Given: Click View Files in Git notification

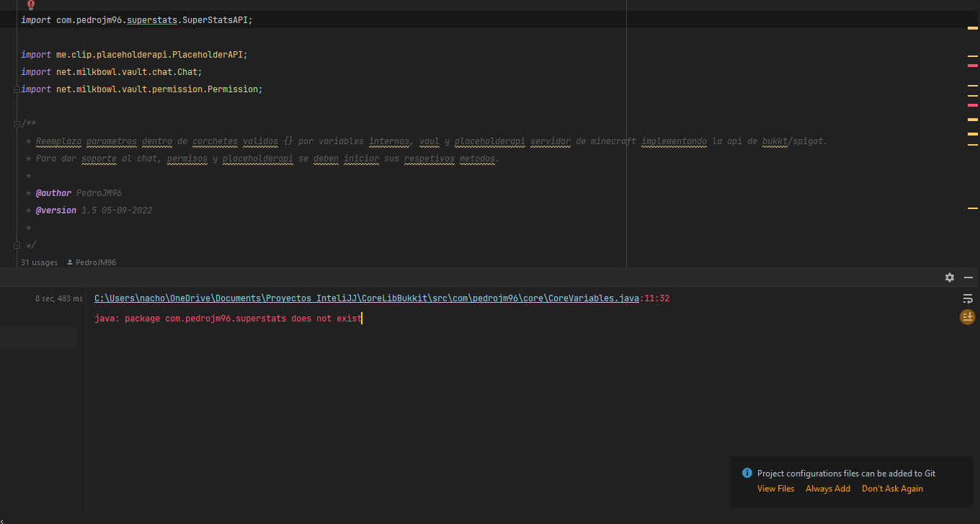Looking at the screenshot, I should [x=775, y=489].
